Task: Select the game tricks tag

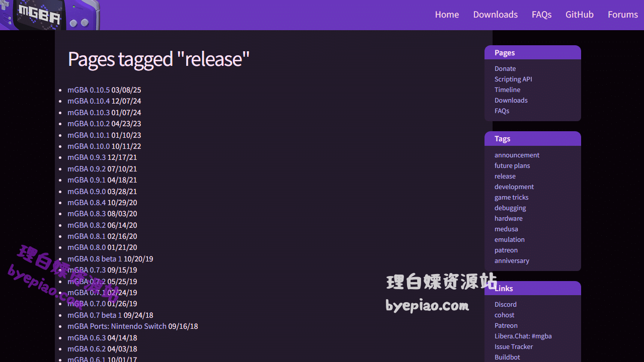Action: coord(511,197)
